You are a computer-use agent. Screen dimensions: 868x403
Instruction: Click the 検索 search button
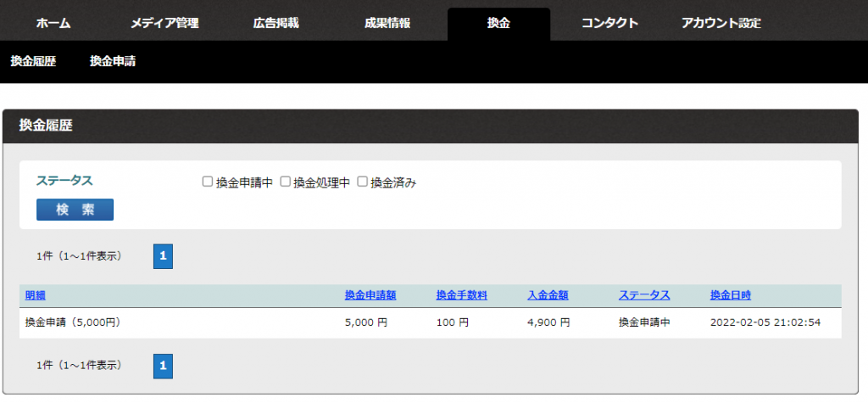(75, 210)
